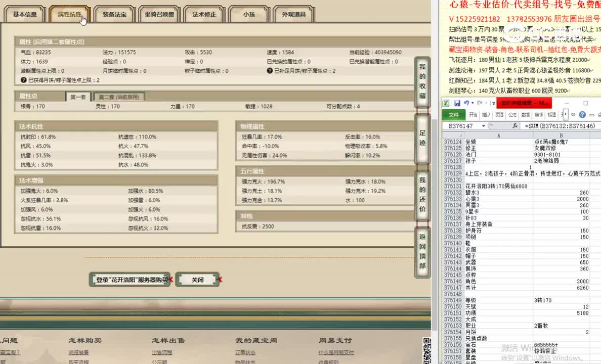Click the Redo icon in Excel
The width and height of the screenshot is (601, 364).
(x=480, y=103)
